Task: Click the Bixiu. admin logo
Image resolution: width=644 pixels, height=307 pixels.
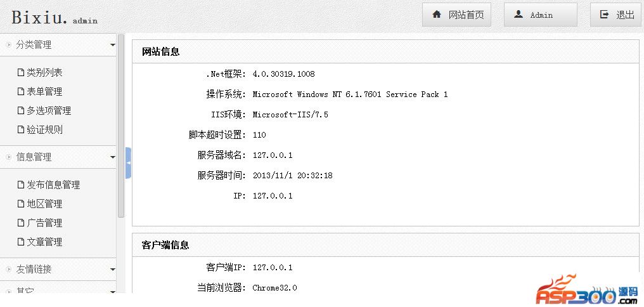Action: point(55,17)
